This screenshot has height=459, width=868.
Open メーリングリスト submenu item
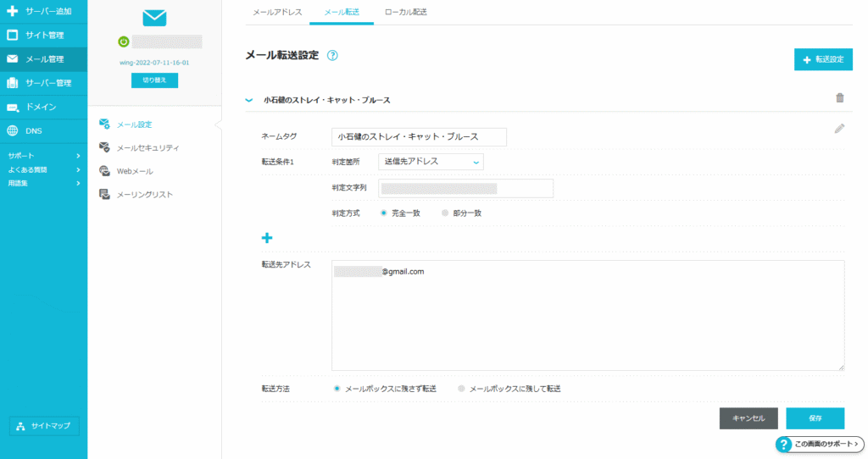click(144, 195)
